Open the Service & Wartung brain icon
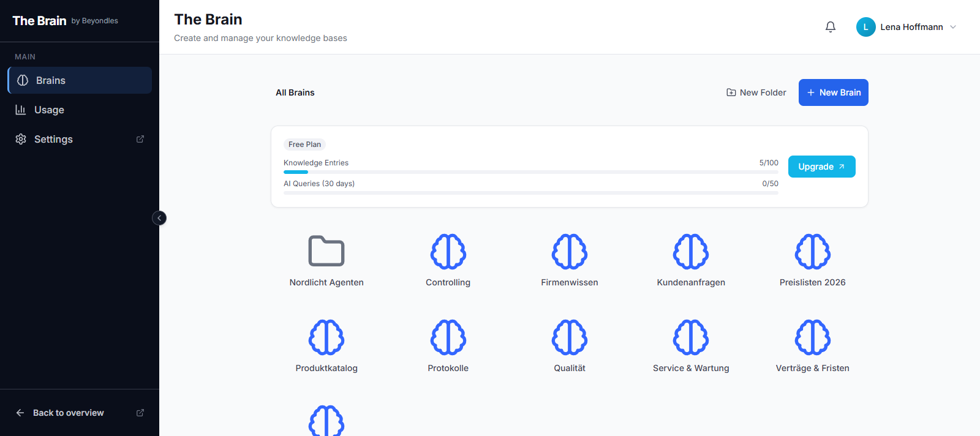980x436 pixels. 691,337
